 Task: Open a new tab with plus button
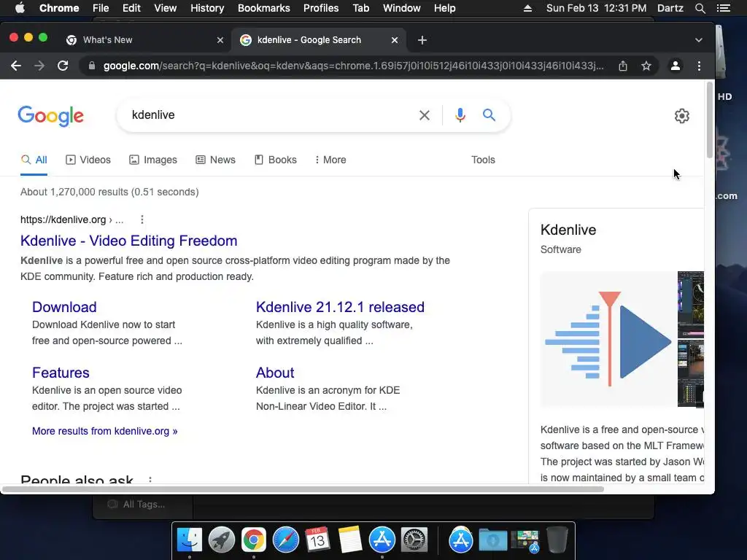[422, 40]
